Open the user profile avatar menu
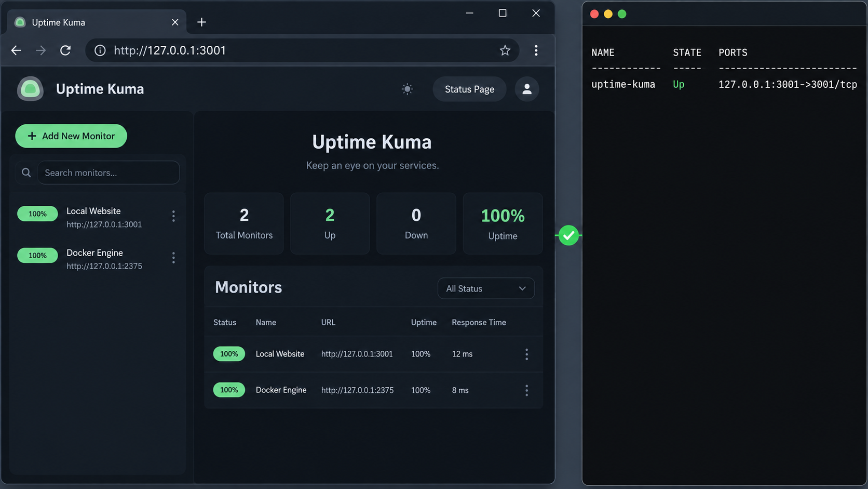Viewport: 868px width, 489px height. tap(527, 89)
